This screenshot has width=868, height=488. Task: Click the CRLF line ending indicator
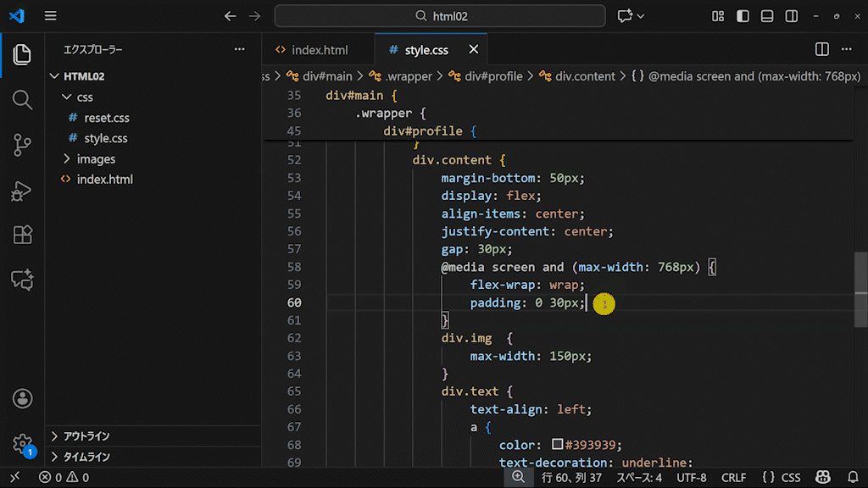tap(733, 478)
